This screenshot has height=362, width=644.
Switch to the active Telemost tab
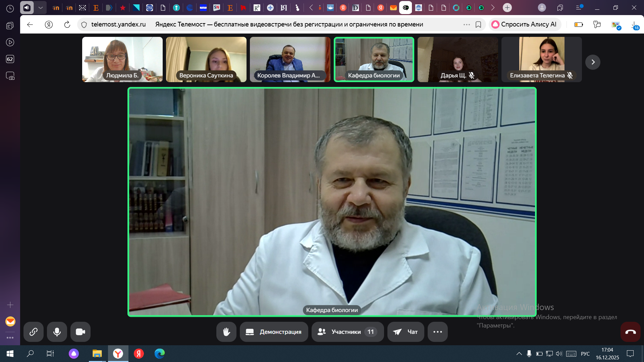pyautogui.click(x=406, y=7)
